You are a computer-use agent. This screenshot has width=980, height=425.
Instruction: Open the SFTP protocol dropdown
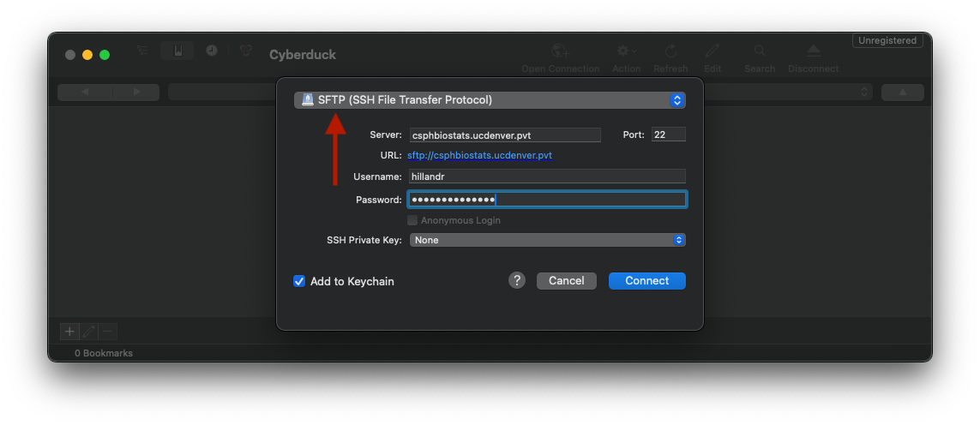490,100
